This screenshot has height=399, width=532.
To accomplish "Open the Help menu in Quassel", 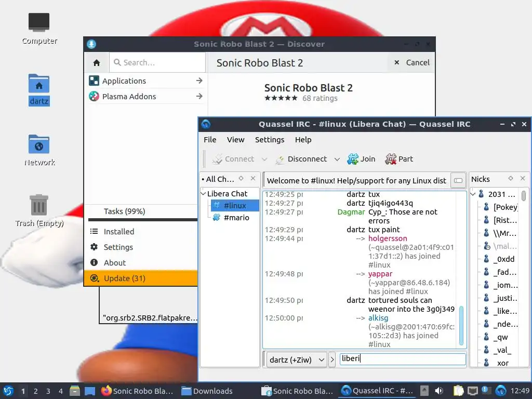I will pyautogui.click(x=303, y=140).
